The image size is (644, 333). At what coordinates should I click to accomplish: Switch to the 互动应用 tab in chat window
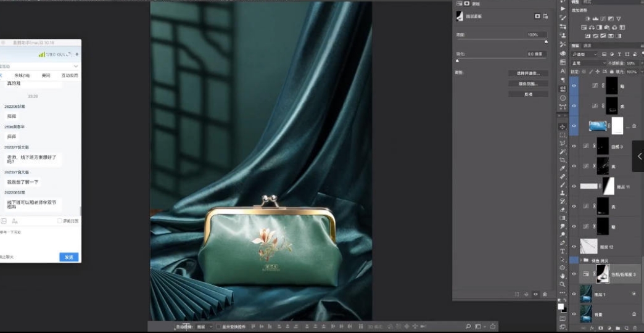[69, 75]
